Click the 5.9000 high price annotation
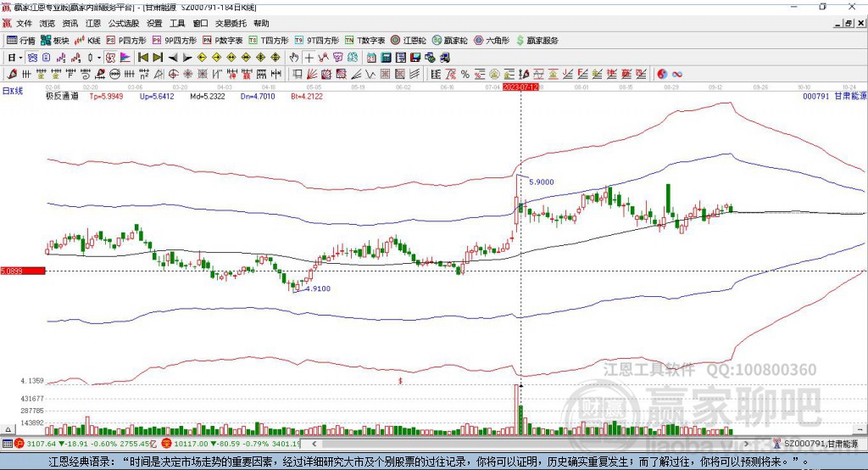Image resolution: width=868 pixels, height=470 pixels. [x=542, y=182]
